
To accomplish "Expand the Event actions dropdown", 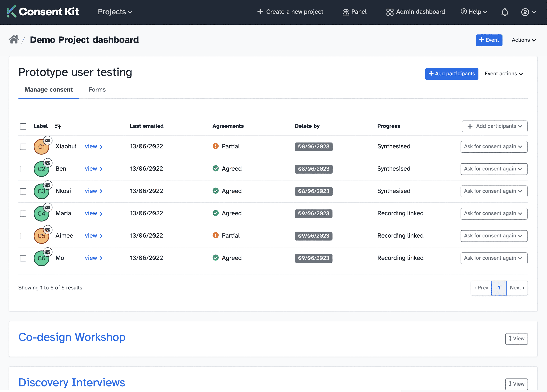I will tap(504, 74).
